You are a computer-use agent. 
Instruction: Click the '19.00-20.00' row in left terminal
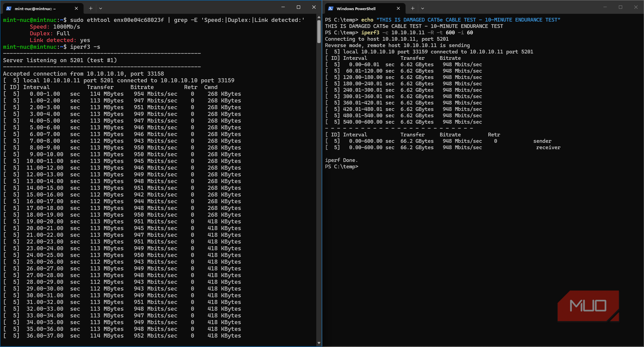[x=122, y=222]
